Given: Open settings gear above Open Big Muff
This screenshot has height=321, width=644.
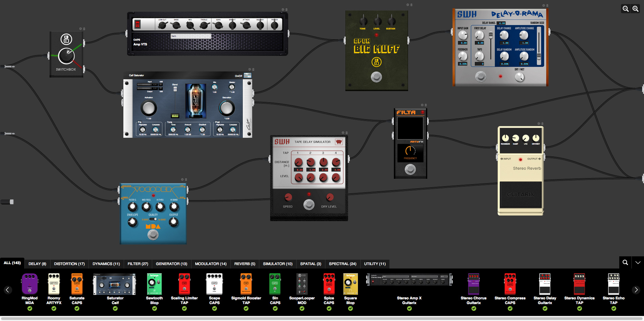Looking at the screenshot, I should [x=408, y=5].
